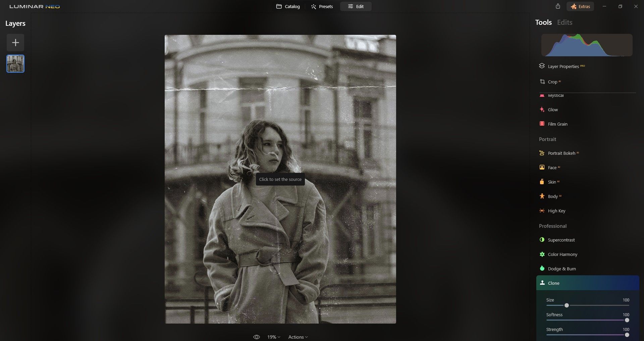644x341 pixels.
Task: Open the High Key tool icon
Action: coord(542,211)
